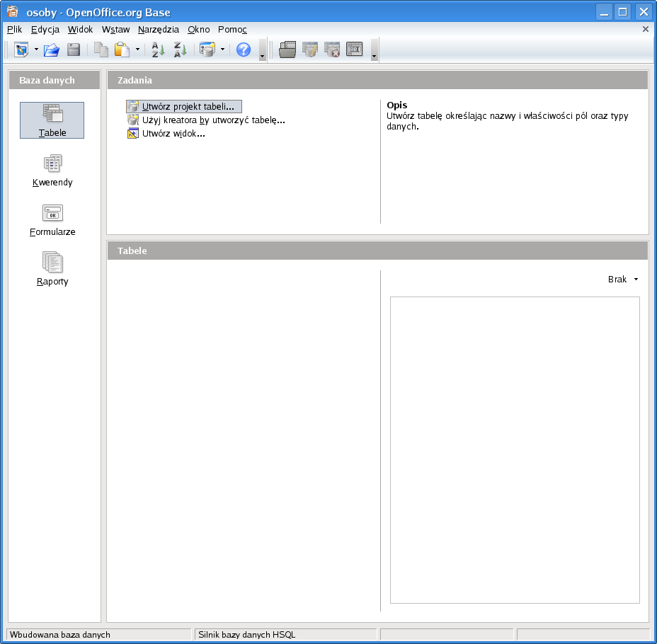This screenshot has width=657, height=644.
Task: Select Tabele in the database sidebar
Action: (x=52, y=120)
